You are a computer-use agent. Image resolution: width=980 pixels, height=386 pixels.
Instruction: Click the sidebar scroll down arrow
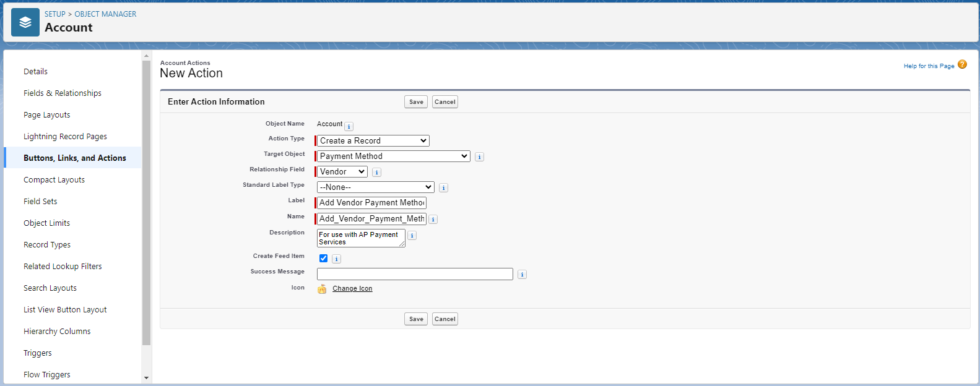click(146, 377)
